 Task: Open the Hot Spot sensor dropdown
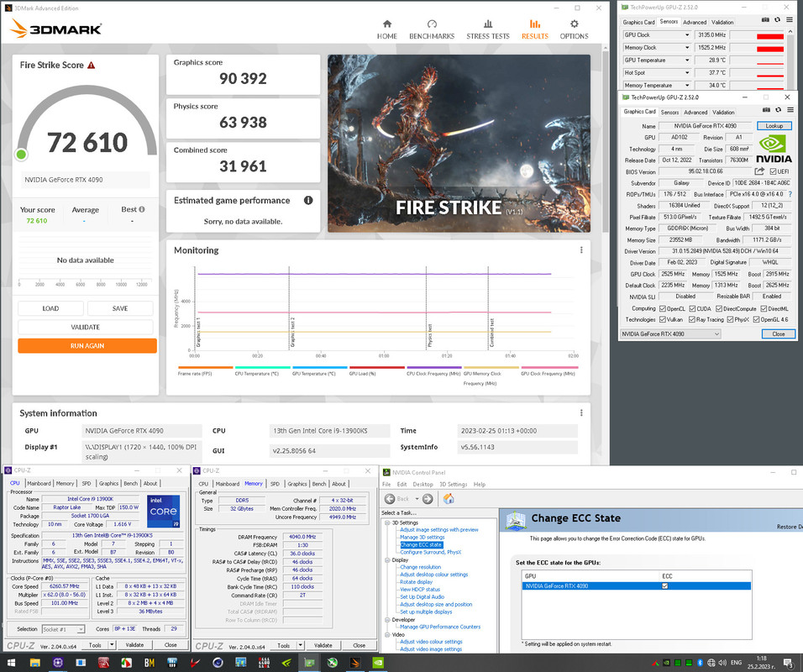pos(687,73)
